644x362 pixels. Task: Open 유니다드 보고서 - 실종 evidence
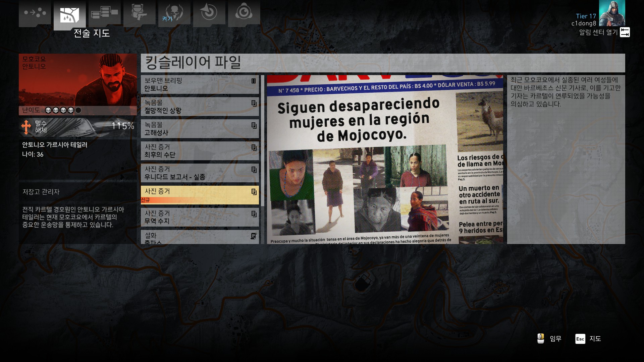click(200, 173)
